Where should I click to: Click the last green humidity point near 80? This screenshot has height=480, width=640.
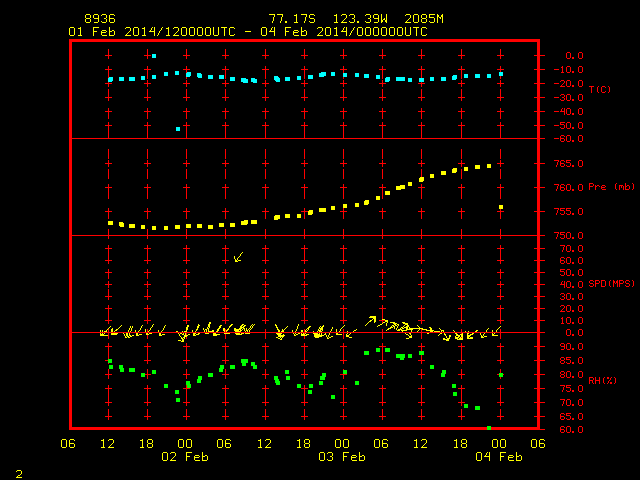coord(501,375)
